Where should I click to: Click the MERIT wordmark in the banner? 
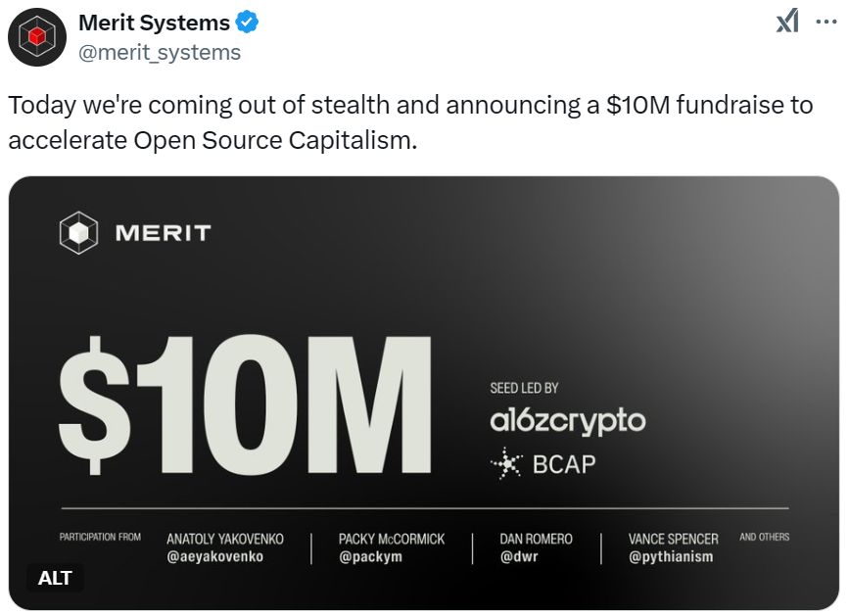163,233
